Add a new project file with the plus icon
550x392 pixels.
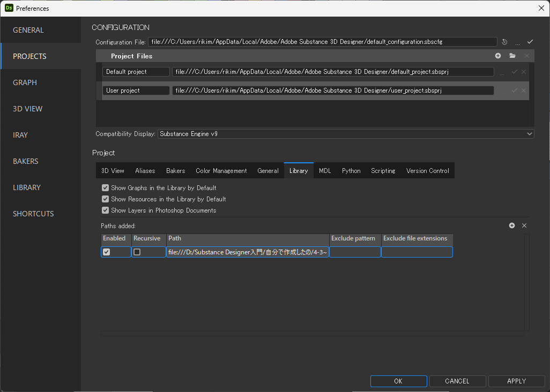498,56
